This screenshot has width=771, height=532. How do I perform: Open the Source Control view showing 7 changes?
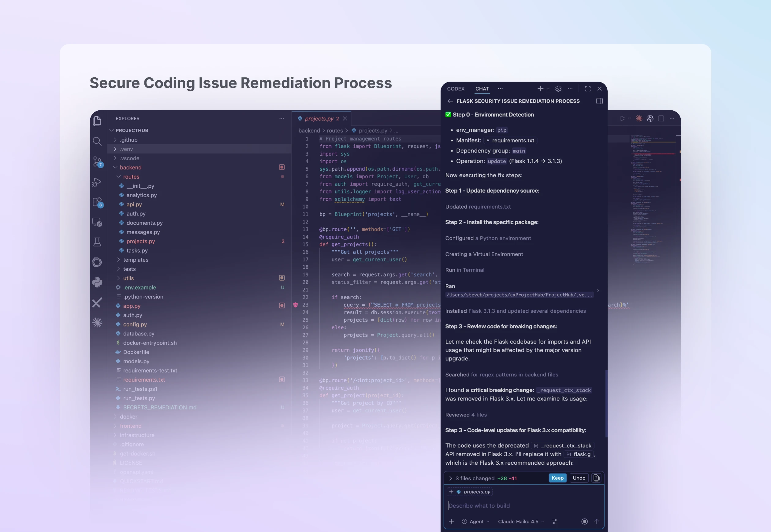point(97,162)
